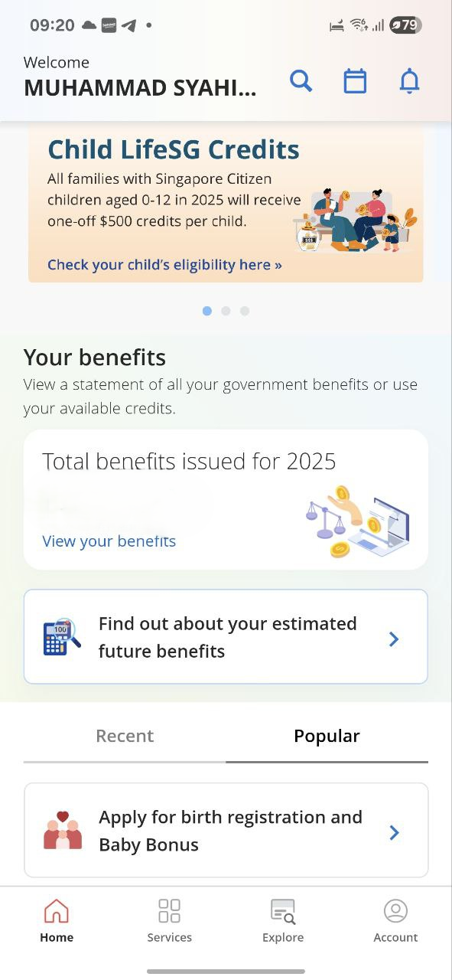Tap the calculator icon beside future benefits
This screenshot has height=980, width=452.
[60, 636]
